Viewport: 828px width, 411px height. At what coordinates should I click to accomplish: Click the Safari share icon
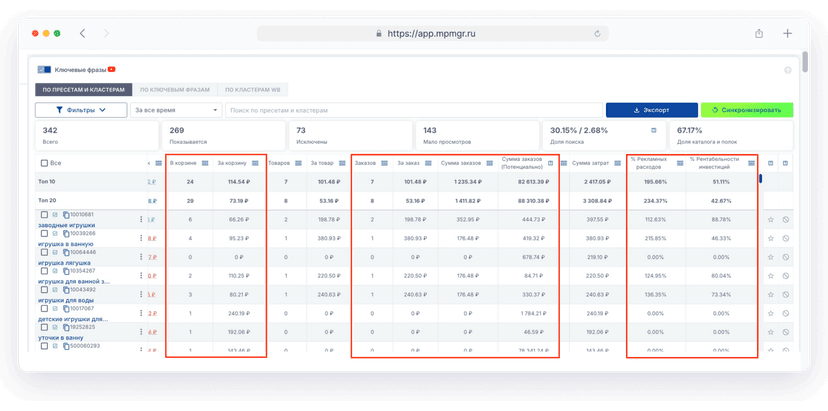759,33
